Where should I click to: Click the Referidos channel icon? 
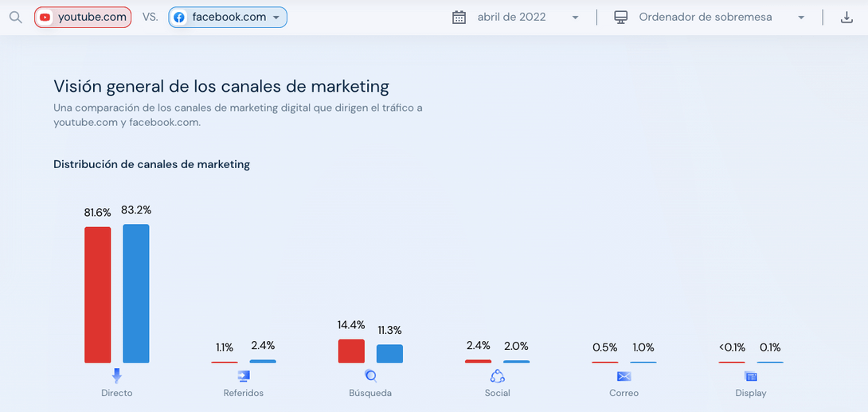point(244,376)
